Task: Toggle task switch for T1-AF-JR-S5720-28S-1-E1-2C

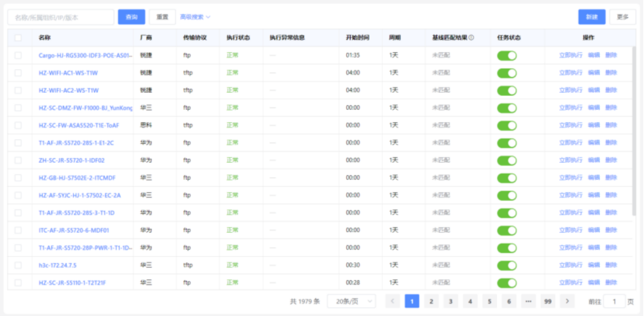Action: (507, 143)
